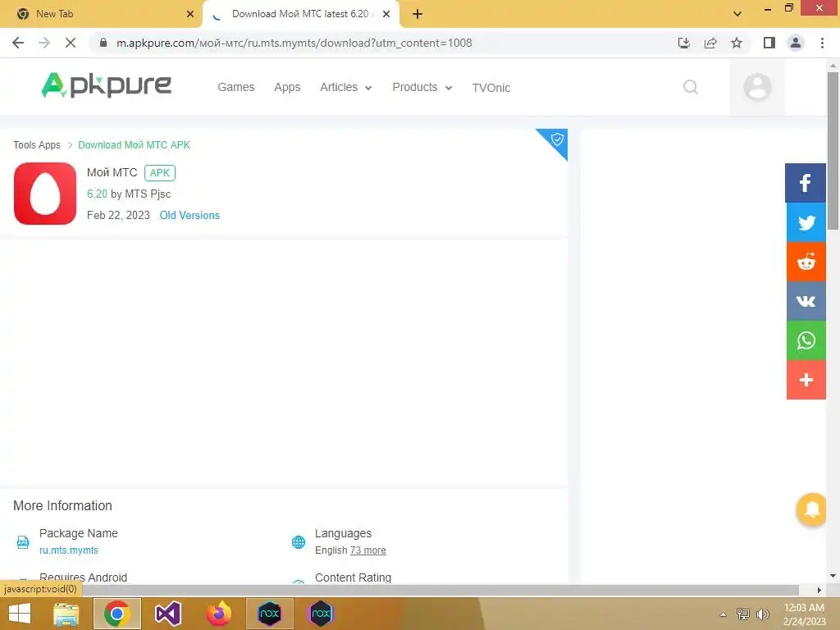Click the APK badge label
Screen dimensions: 840x630
[160, 173]
